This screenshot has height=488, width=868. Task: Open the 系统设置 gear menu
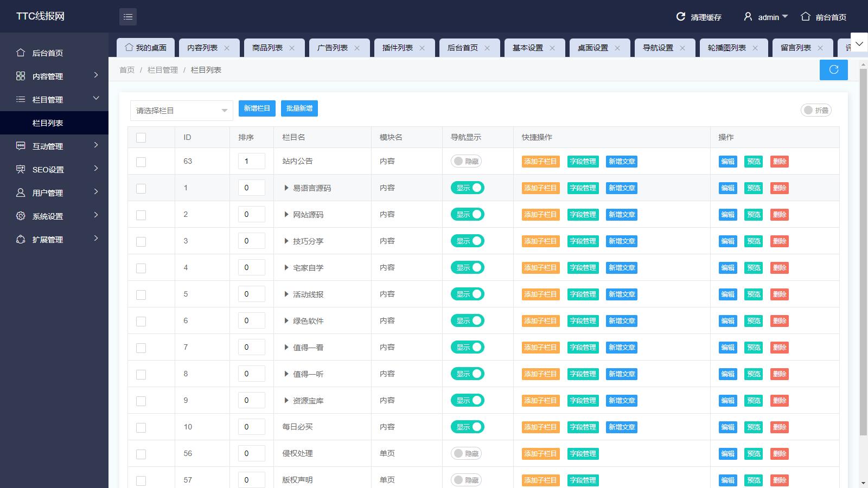point(48,216)
